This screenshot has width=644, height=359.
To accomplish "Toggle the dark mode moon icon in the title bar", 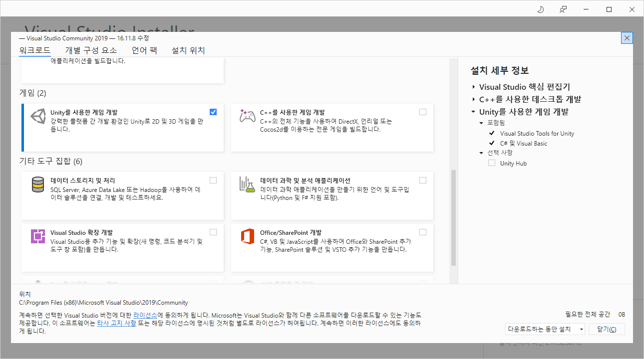I will [540, 9].
